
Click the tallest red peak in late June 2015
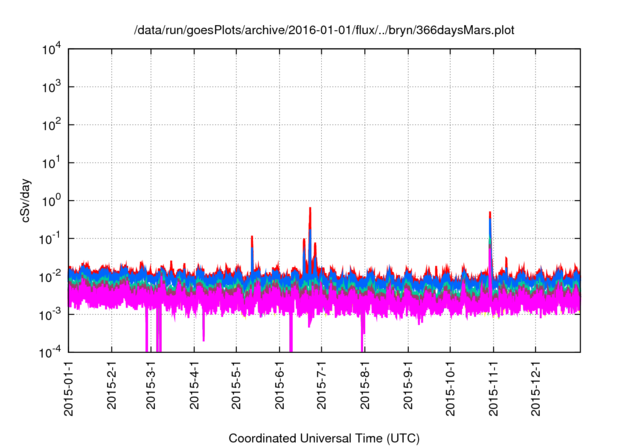(310, 210)
